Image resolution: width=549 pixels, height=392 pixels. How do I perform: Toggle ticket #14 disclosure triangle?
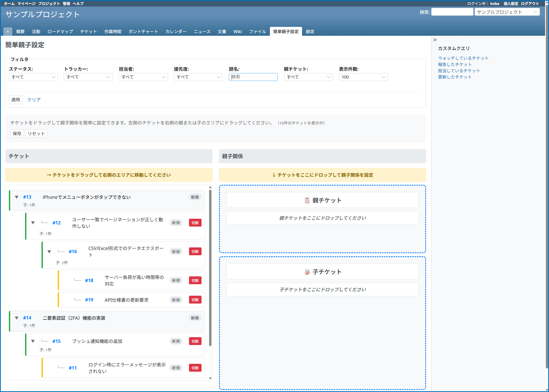[x=17, y=318]
